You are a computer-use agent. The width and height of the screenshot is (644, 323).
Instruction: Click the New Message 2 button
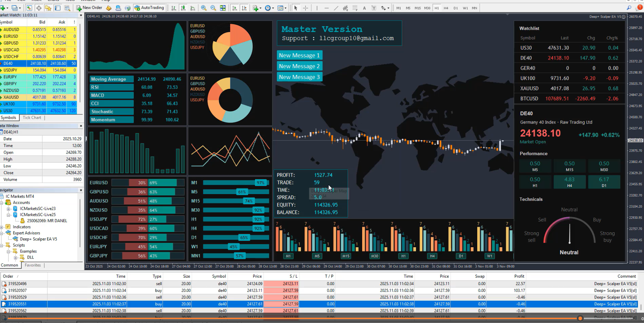coord(300,66)
